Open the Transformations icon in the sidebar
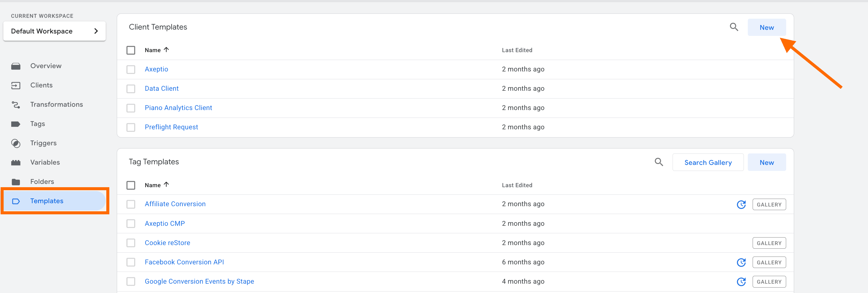The height and width of the screenshot is (293, 868). tap(16, 104)
